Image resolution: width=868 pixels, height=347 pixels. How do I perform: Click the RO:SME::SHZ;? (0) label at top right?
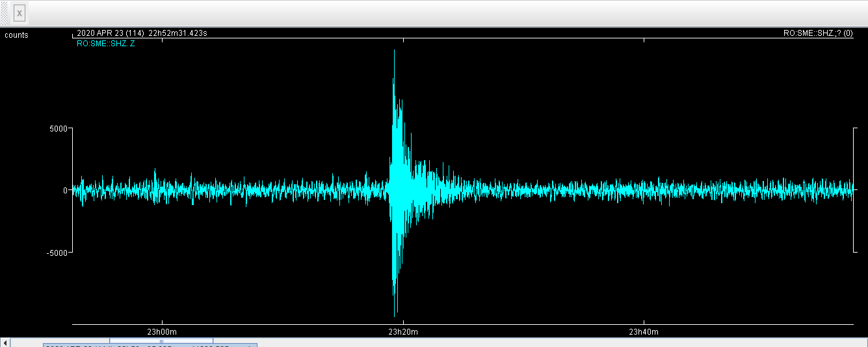click(x=818, y=33)
